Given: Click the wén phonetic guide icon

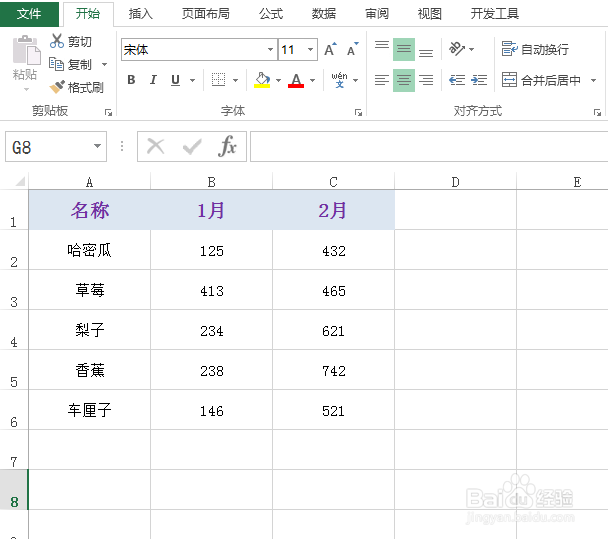Looking at the screenshot, I should [x=339, y=80].
